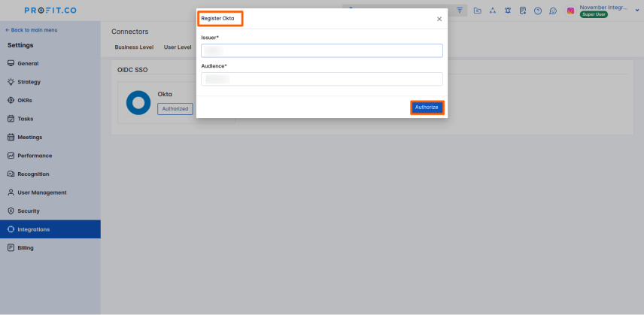Viewport: 644px width, 315px height.
Task: Click the November Integr... account name
Action: coord(604,8)
